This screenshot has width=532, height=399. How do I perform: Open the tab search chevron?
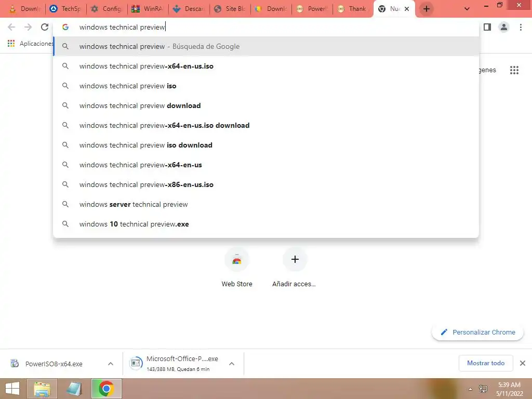click(467, 9)
